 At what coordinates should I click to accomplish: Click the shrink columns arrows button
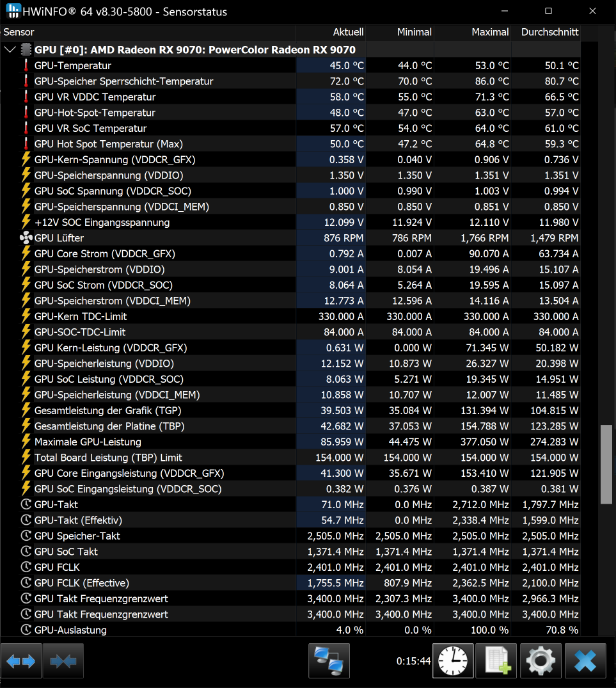[x=63, y=660]
